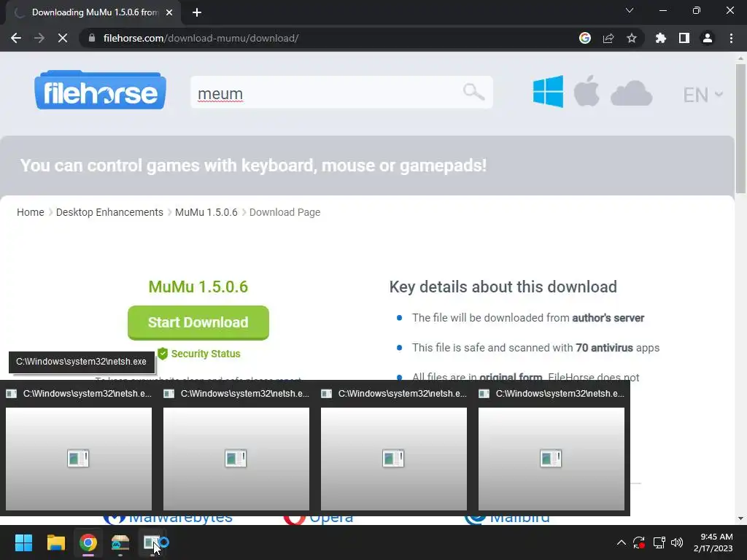This screenshot has height=560, width=747.
Task: Expand the EN language dropdown
Action: pyautogui.click(x=703, y=95)
